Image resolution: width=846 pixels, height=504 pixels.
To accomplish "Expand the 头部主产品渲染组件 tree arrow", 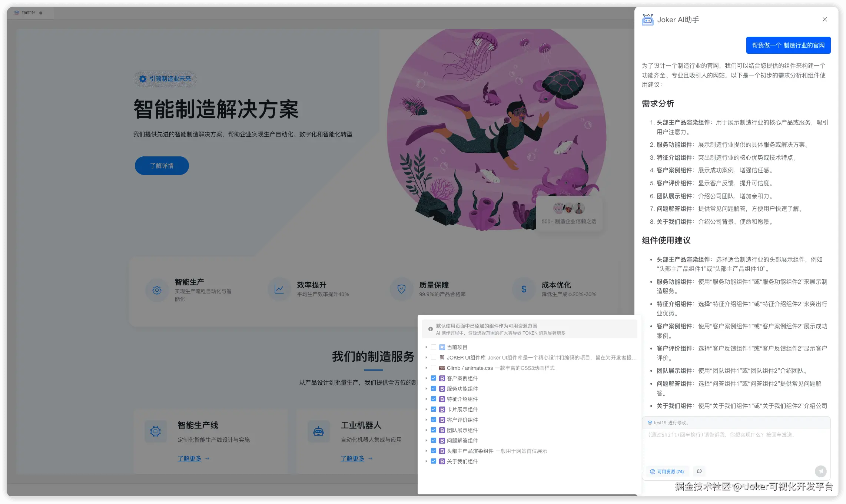I will pos(427,451).
